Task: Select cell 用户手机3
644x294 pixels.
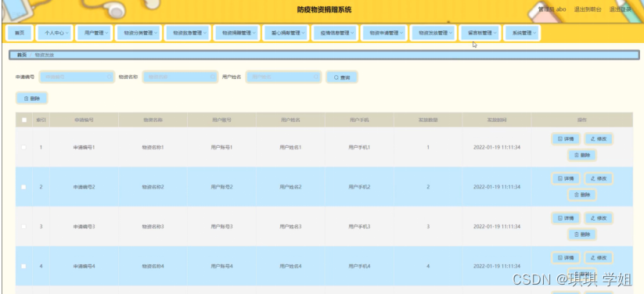Action: 359,227
